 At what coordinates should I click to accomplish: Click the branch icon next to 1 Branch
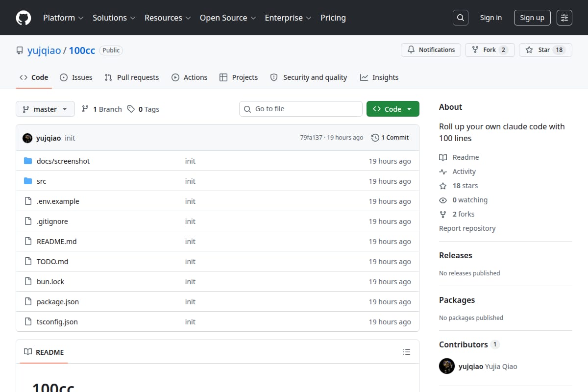point(85,109)
